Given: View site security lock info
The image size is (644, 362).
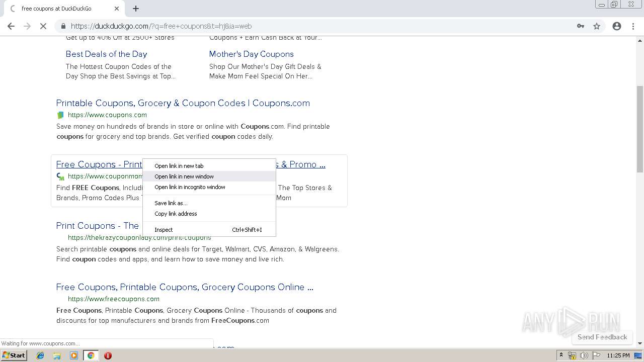Looking at the screenshot, I should tap(63, 26).
